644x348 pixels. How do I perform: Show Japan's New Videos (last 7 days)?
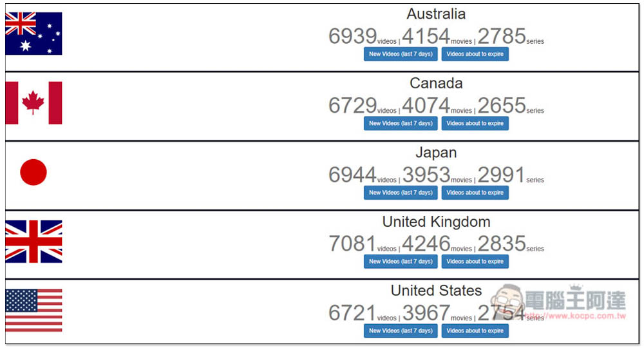(x=401, y=193)
